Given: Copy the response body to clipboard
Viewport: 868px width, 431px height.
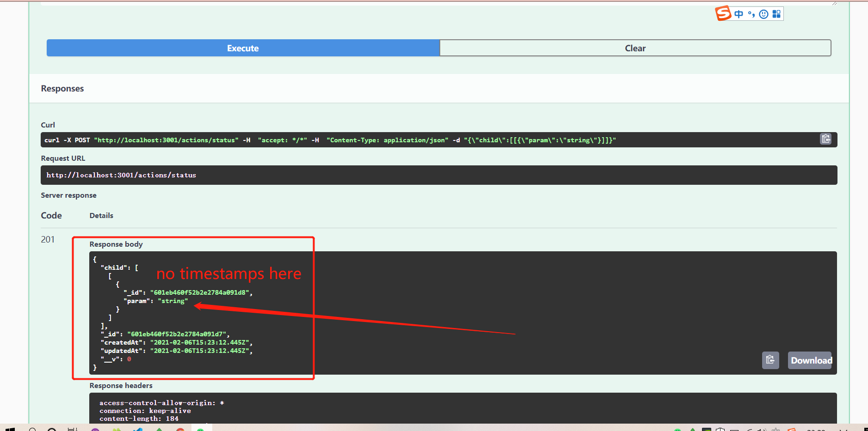Looking at the screenshot, I should point(770,360).
